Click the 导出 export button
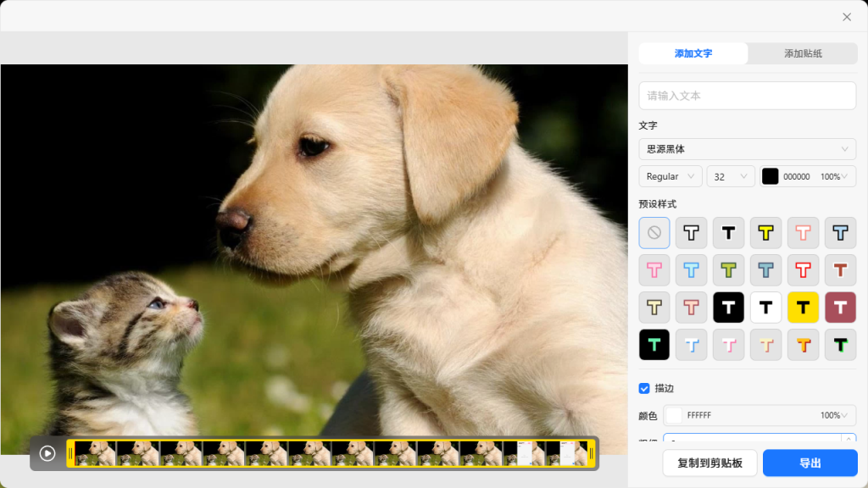Viewport: 868px width, 488px height. (x=810, y=463)
